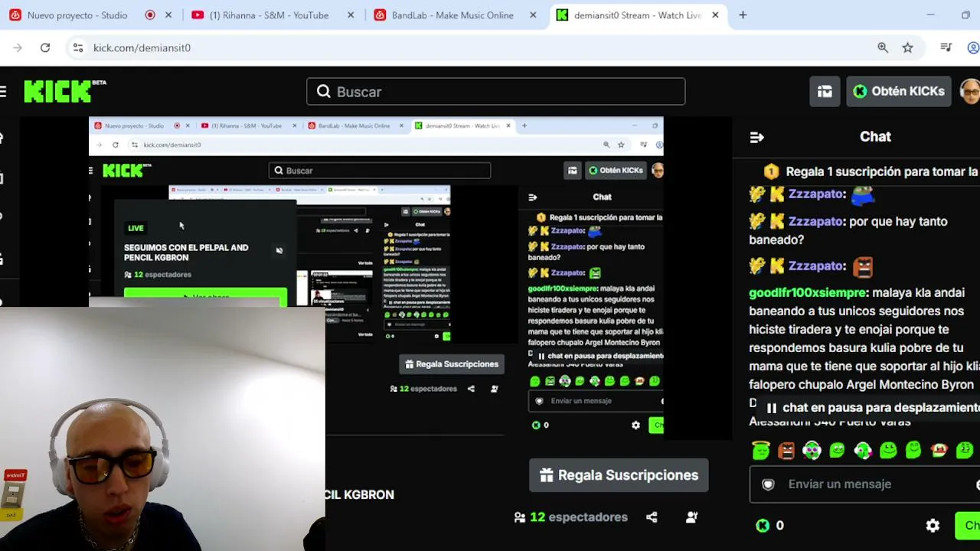Click the recording indicator on Nuevo proyecto tab
The width and height of the screenshot is (980, 551).
coord(150,15)
